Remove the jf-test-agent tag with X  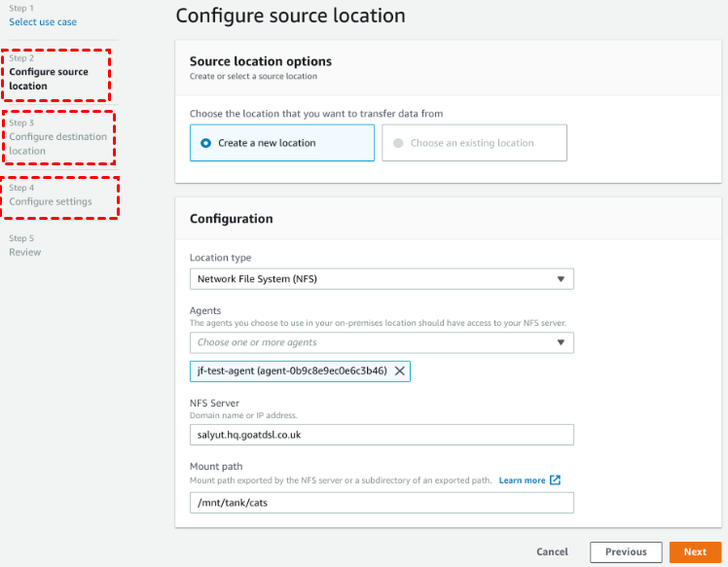[x=400, y=371]
